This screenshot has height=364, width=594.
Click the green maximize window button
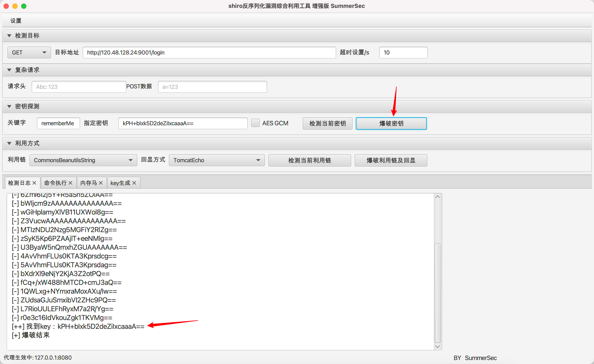click(24, 6)
